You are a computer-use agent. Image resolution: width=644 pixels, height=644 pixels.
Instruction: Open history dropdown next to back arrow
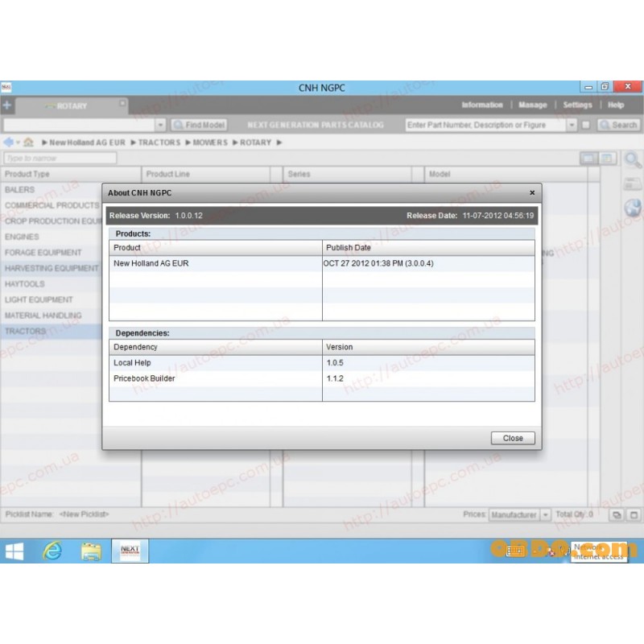point(18,143)
